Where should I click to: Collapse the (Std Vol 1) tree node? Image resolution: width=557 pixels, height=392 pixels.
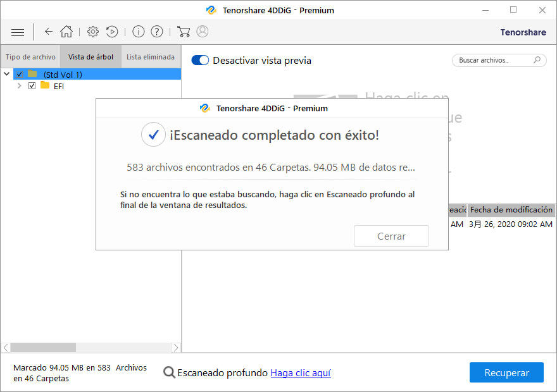[x=7, y=74]
